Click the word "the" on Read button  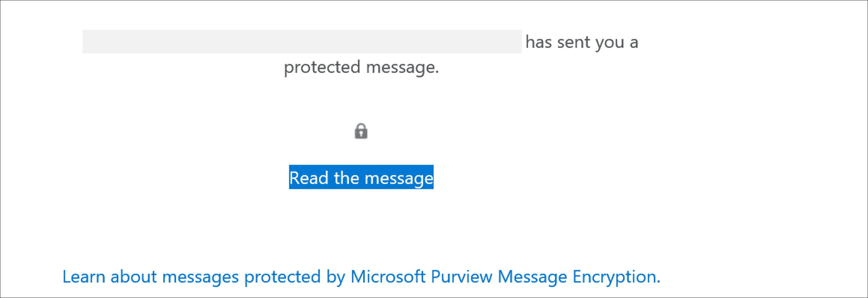pyautogui.click(x=346, y=178)
